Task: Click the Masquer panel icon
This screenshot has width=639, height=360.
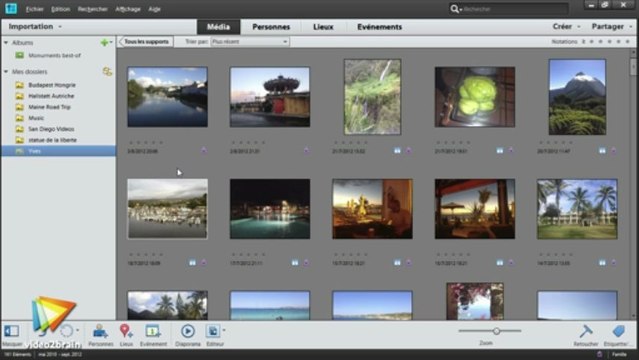Action: pos(11,331)
